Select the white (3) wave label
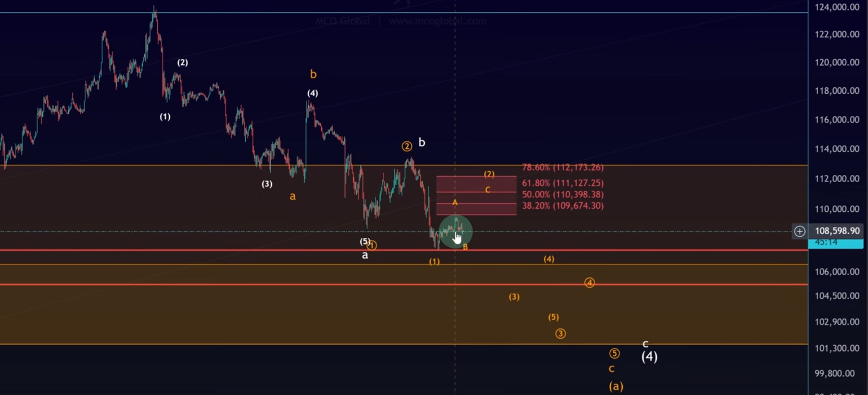Image resolution: width=868 pixels, height=395 pixels. tap(267, 184)
